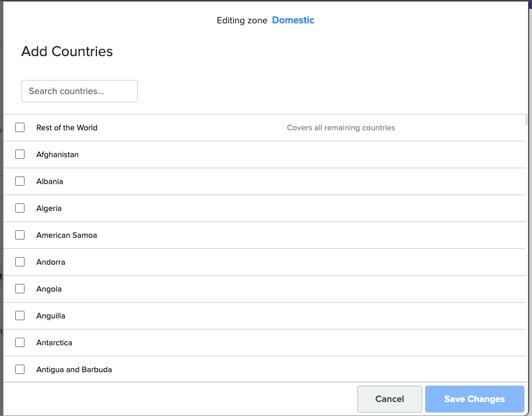This screenshot has height=416, width=532.
Task: Click the Rest of the World label
Action: coord(67,128)
